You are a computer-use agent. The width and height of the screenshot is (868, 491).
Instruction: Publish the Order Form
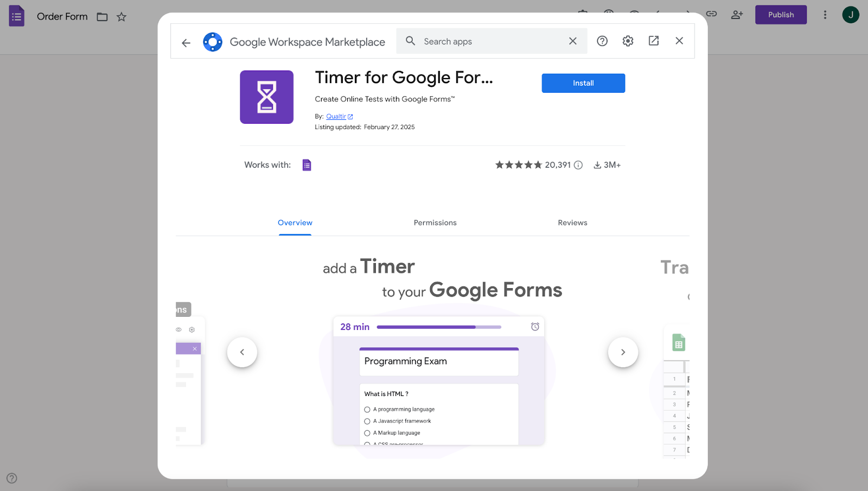pos(781,15)
